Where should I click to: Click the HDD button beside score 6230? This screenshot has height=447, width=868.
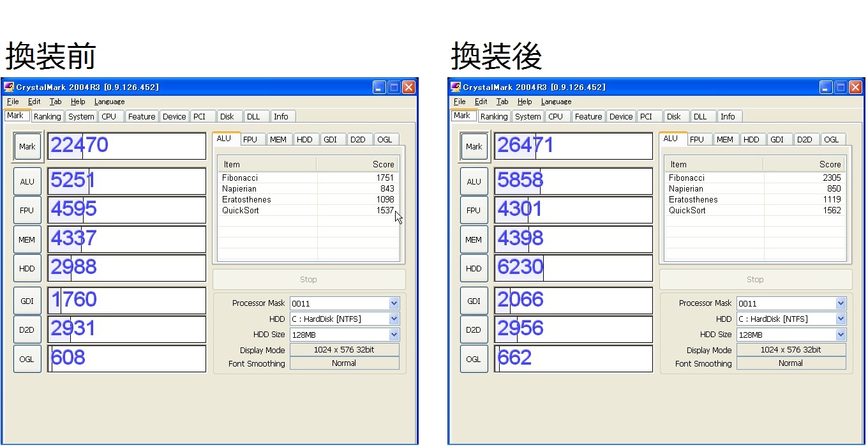474,269
